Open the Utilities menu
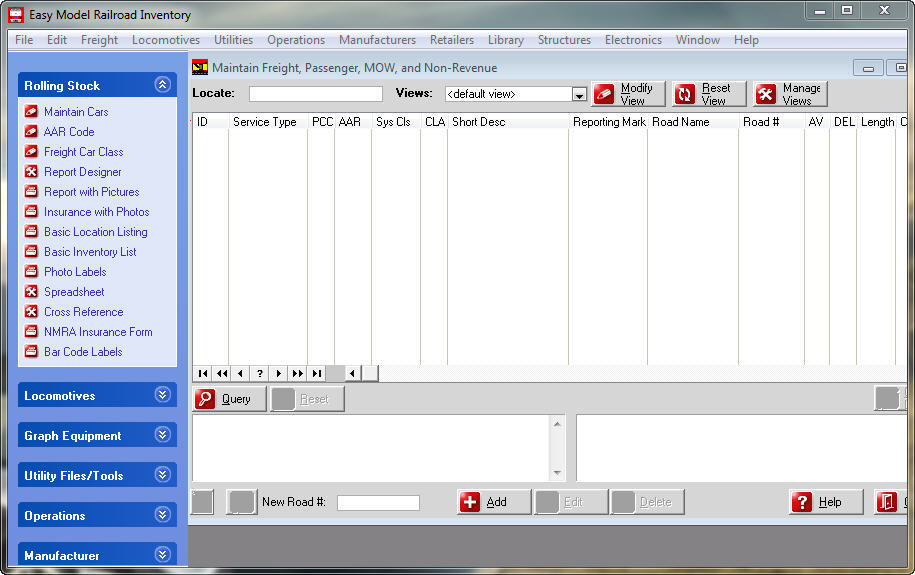Image resolution: width=915 pixels, height=575 pixels. [x=233, y=40]
